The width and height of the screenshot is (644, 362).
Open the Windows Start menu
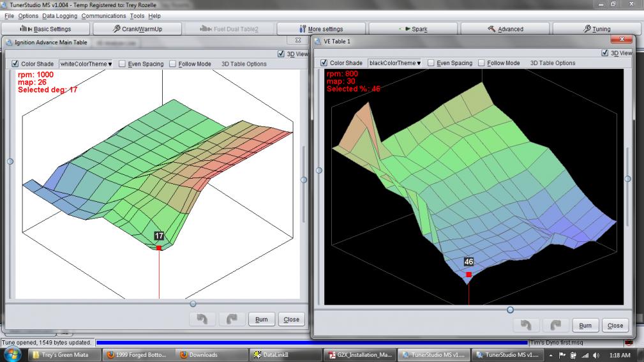point(12,354)
